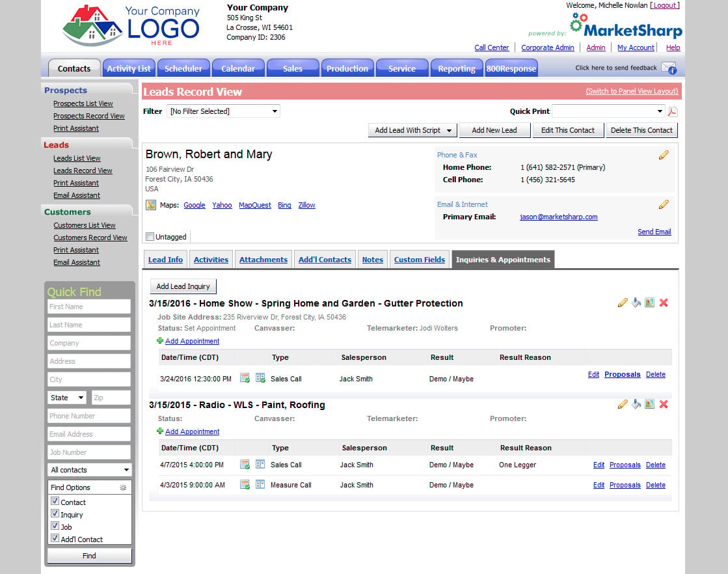The height and width of the screenshot is (574, 728).
Task: Click calendar icon for 3/24/2016 appointment
Action: (245, 379)
